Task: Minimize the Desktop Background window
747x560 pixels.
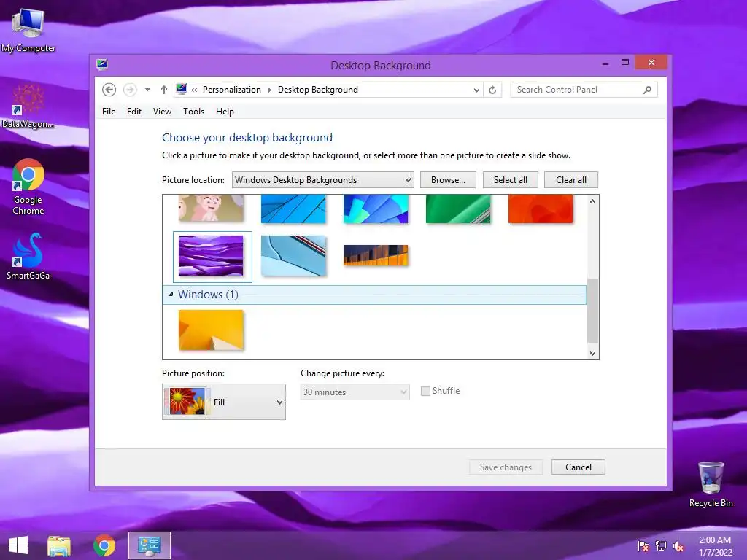Action: 605,63
